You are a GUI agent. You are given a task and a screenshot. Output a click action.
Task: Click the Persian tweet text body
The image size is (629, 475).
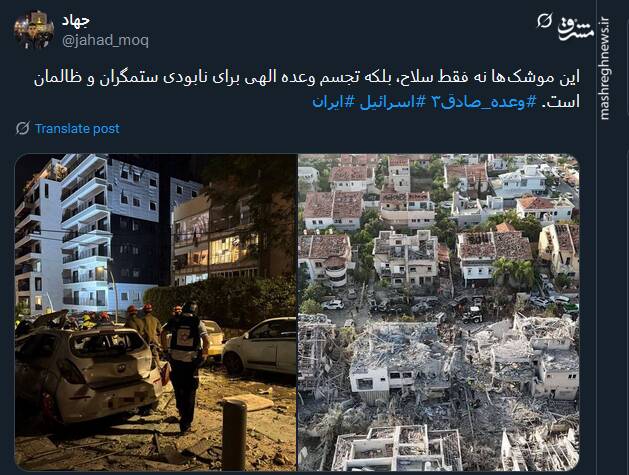tap(307, 89)
